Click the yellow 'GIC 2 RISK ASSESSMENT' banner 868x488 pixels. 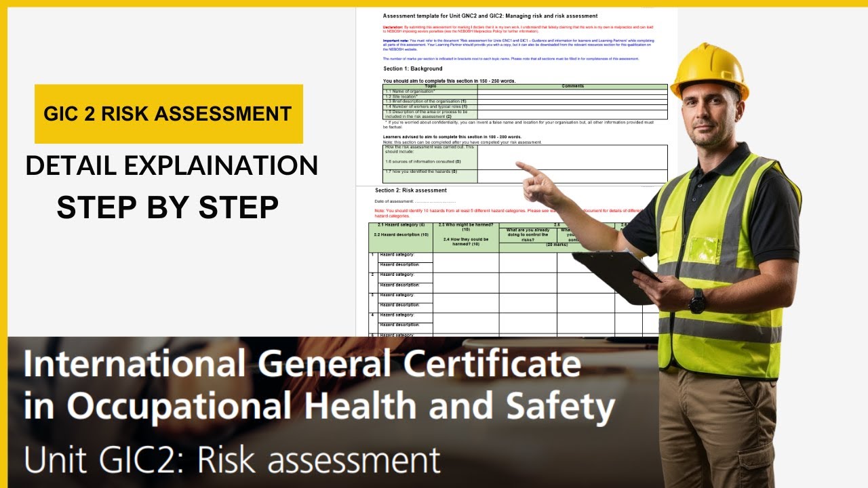(x=169, y=114)
